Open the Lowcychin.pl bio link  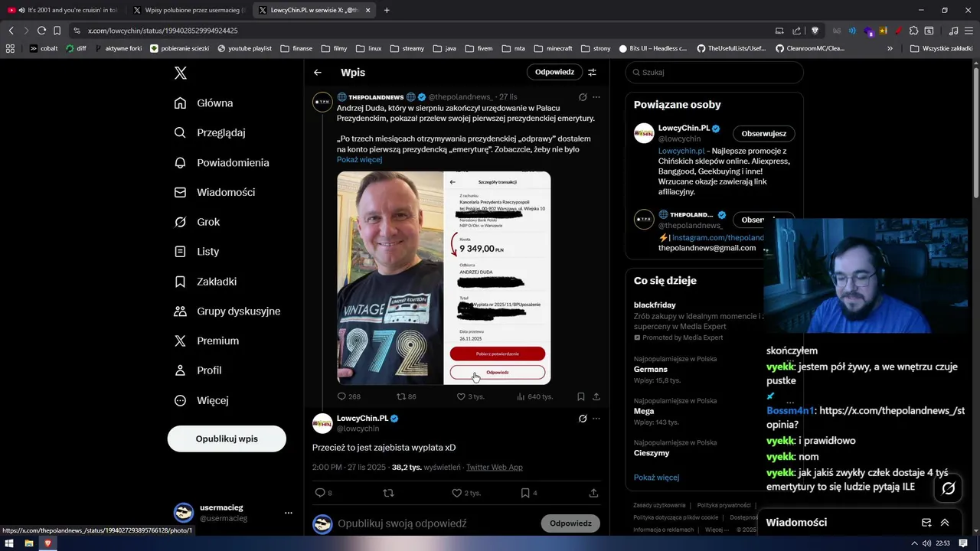(x=681, y=152)
